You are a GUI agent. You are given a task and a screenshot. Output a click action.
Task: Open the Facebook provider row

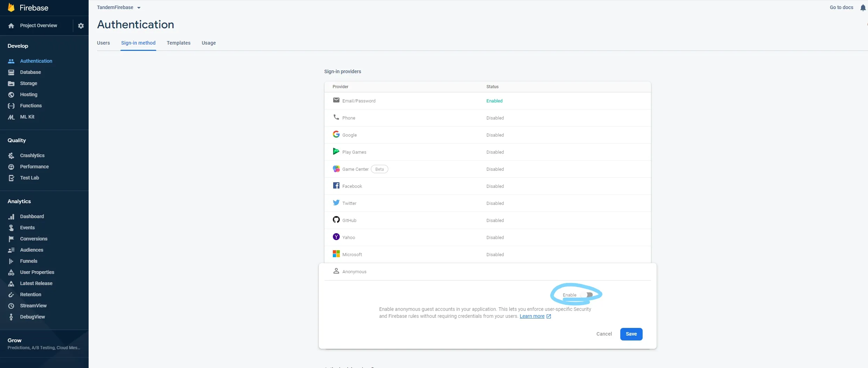tap(487, 186)
